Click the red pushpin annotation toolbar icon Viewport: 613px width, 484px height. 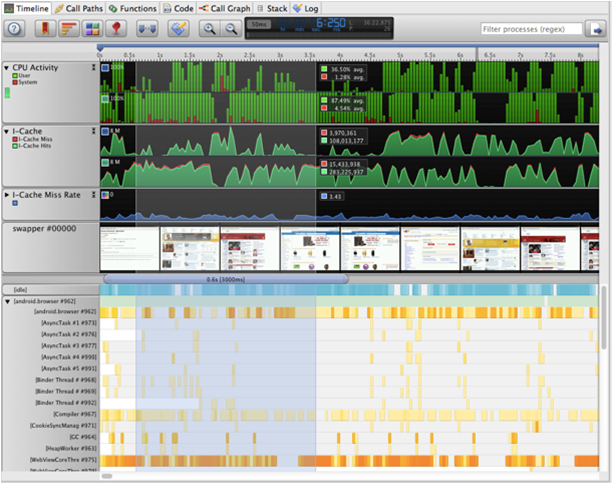(x=116, y=29)
